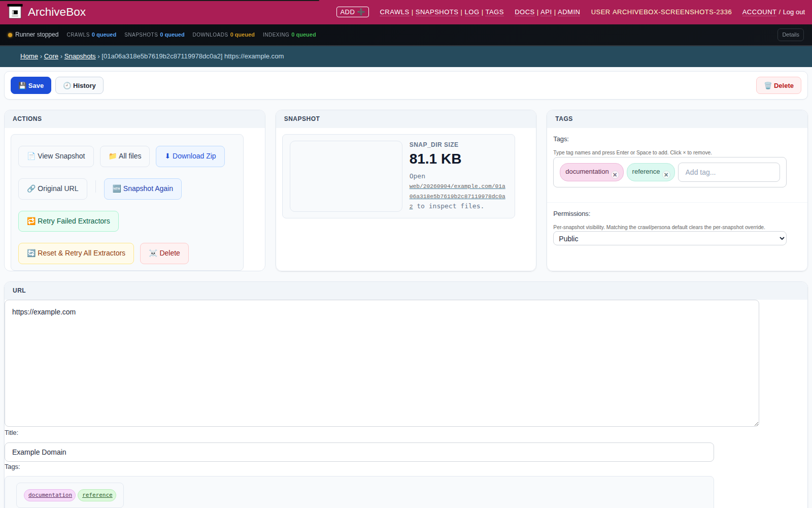Click the ACCOUNT link
This screenshot has height=508, width=812.
click(x=759, y=12)
